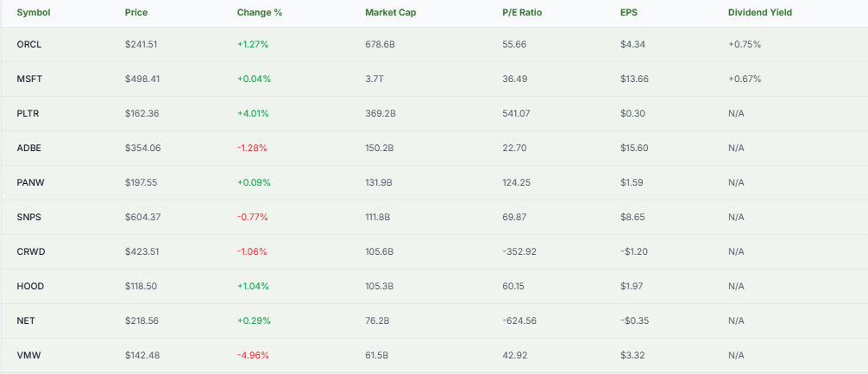Click the Change % column header
The height and width of the screenshot is (374, 868).
[x=258, y=13]
